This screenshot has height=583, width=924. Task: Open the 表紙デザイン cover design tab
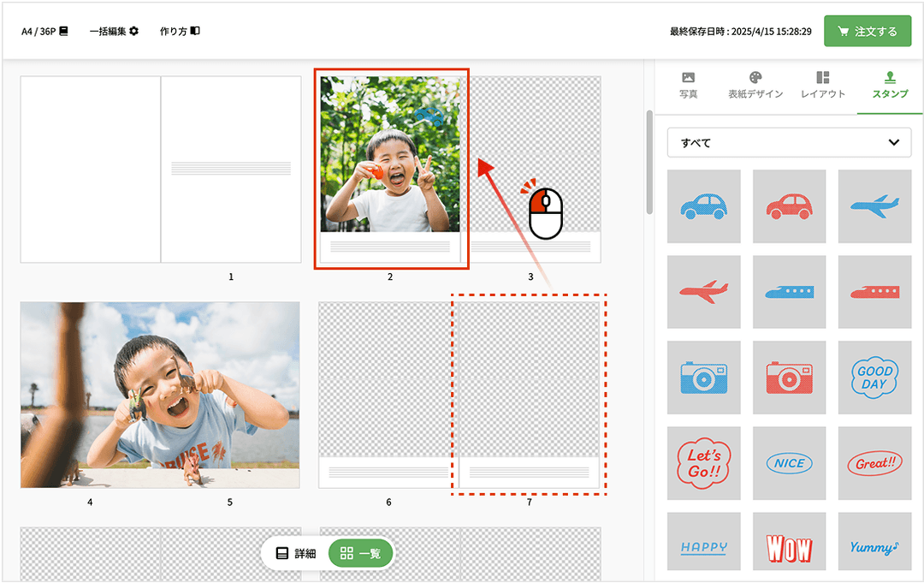[x=755, y=86]
